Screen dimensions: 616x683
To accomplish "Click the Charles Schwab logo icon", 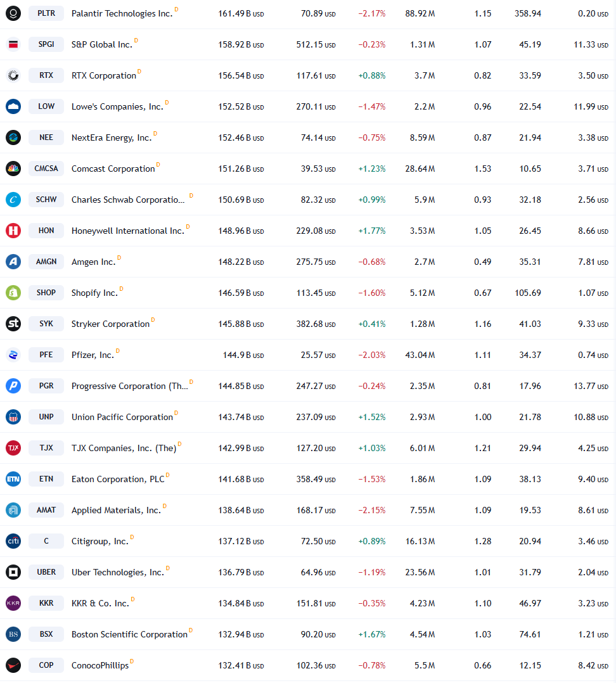I will point(13,200).
